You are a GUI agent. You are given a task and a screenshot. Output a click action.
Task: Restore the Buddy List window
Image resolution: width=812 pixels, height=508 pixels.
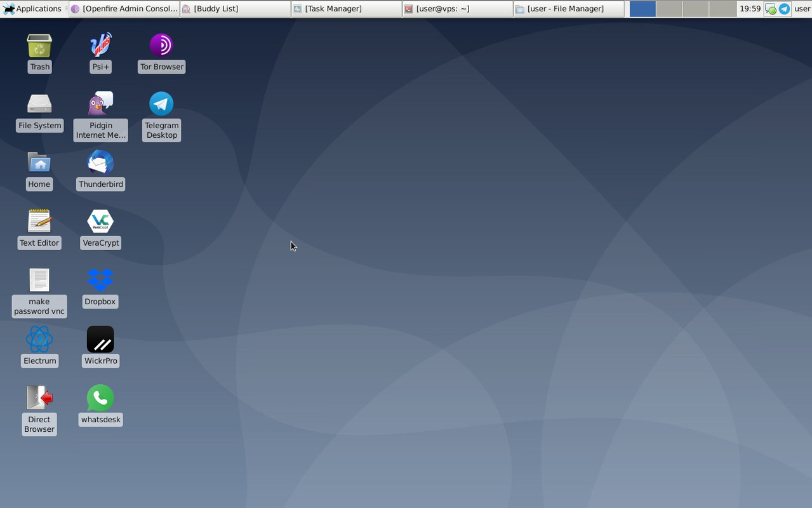tap(236, 9)
